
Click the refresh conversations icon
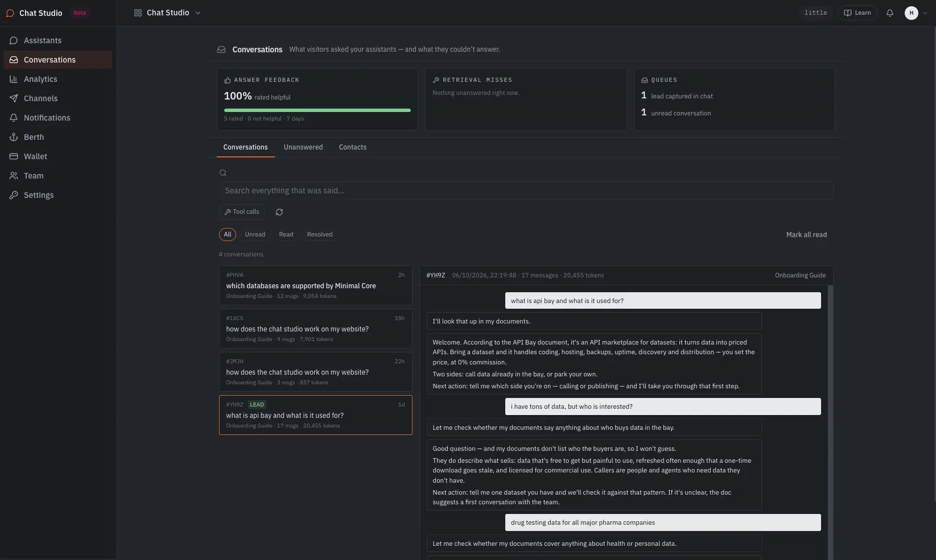coord(279,212)
